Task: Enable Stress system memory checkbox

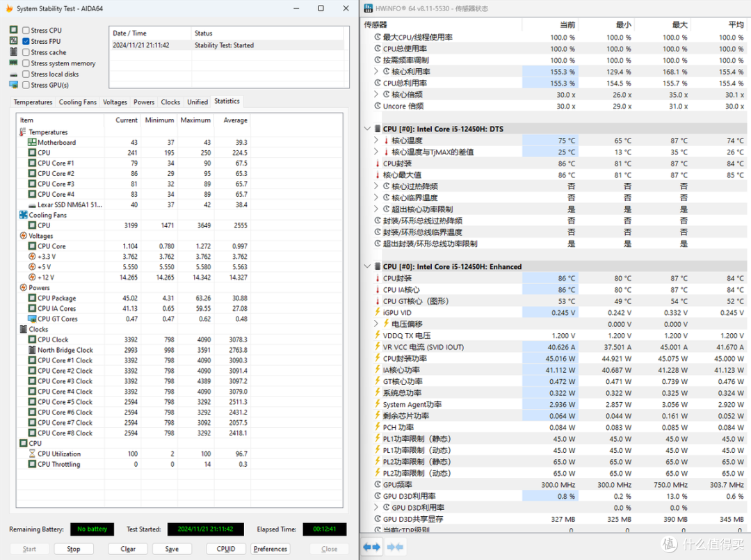Action: [26, 63]
